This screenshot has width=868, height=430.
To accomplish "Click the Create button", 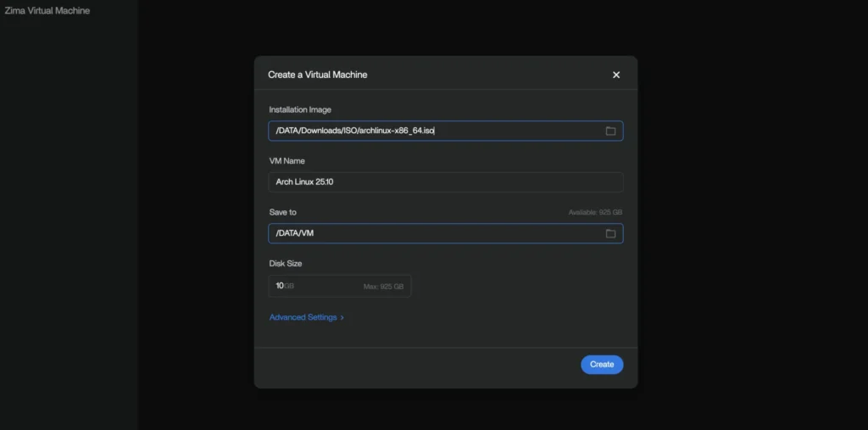I will (x=602, y=365).
